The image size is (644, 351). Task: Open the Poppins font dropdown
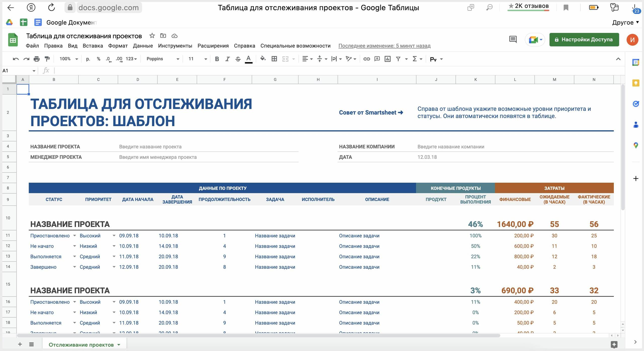click(x=163, y=59)
